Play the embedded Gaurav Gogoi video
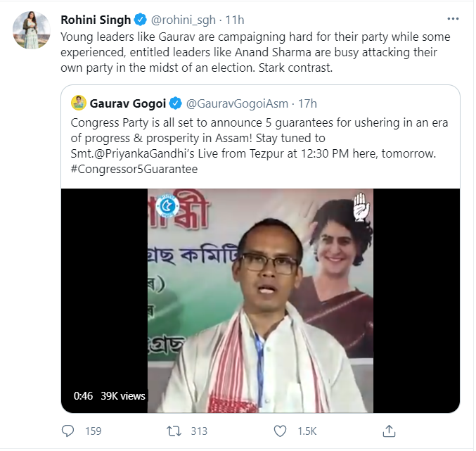Screen dimensions: 476x451 260,300
